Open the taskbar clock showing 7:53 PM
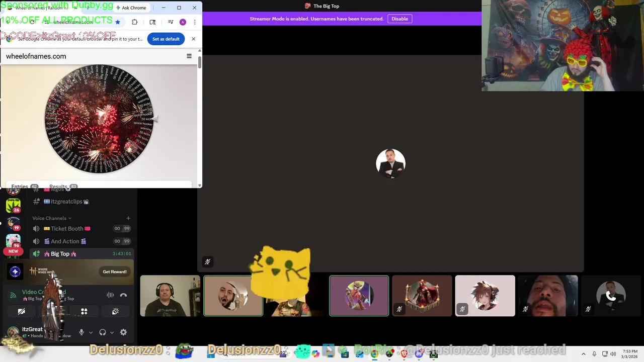644x362 pixels. pyautogui.click(x=629, y=354)
